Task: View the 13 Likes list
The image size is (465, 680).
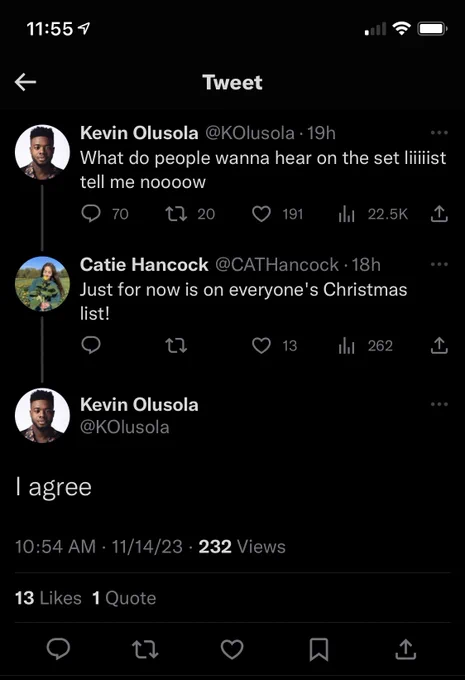Action: click(x=48, y=598)
